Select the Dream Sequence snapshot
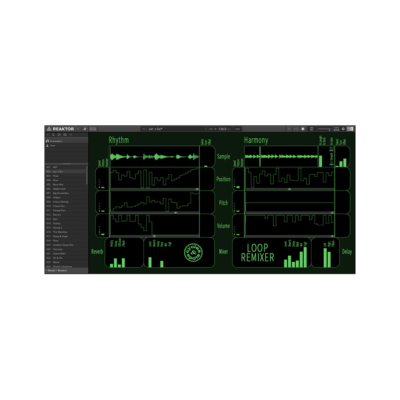The width and height of the screenshot is (400, 400). point(66,267)
